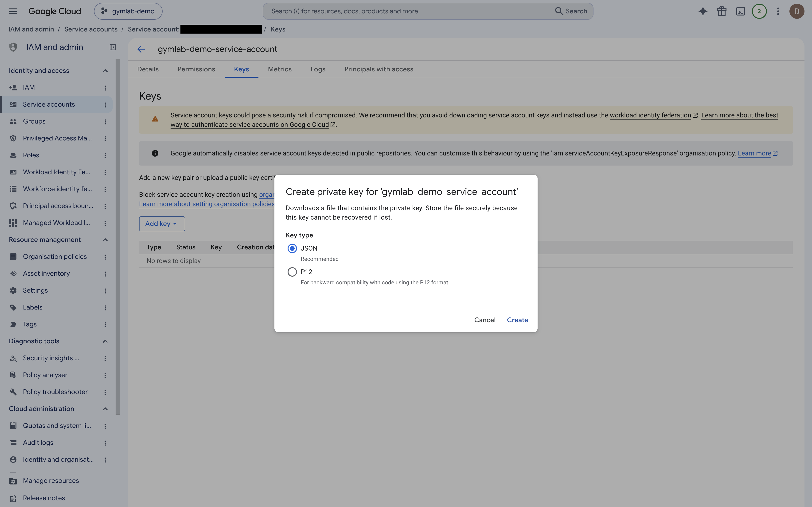Click the Status column header

(x=186, y=248)
